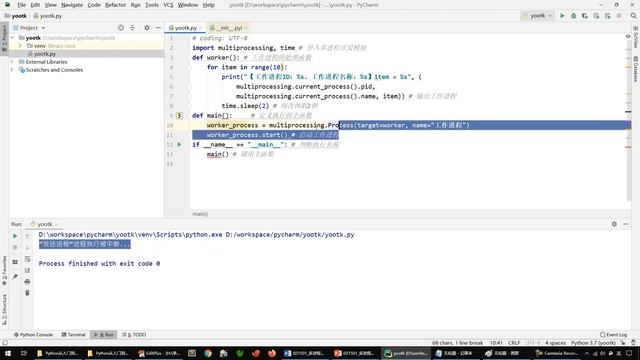Image resolution: width=640 pixels, height=360 pixels.
Task: Collapse all in Project panel
Action: coord(132,28)
